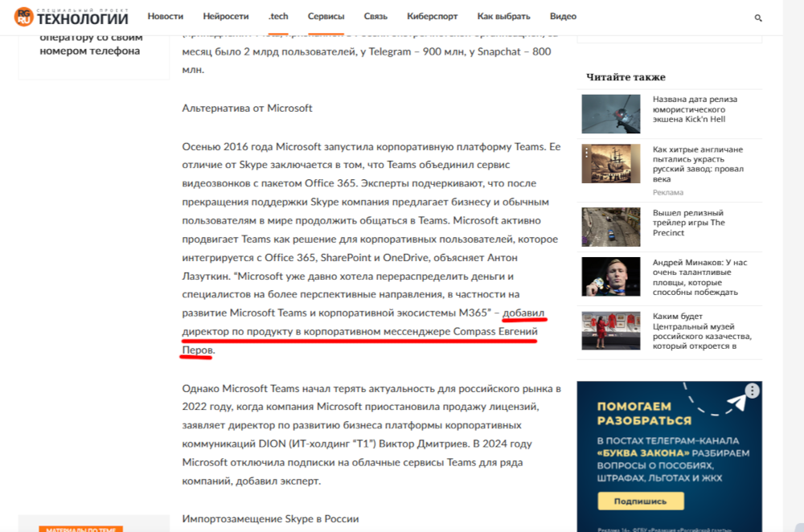Open the sidebar link about номером телефона
804x532 pixels.
(91, 44)
